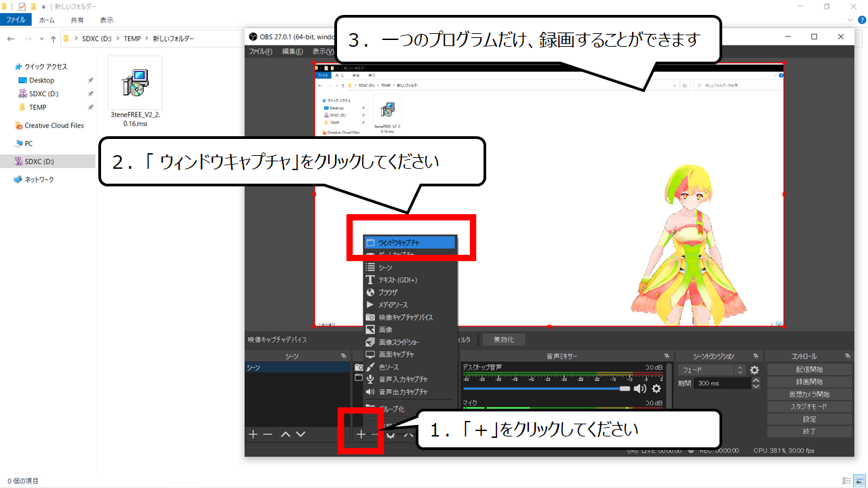Pop out the controls dock
Viewport: 868px width, 488px height.
tap(848, 356)
